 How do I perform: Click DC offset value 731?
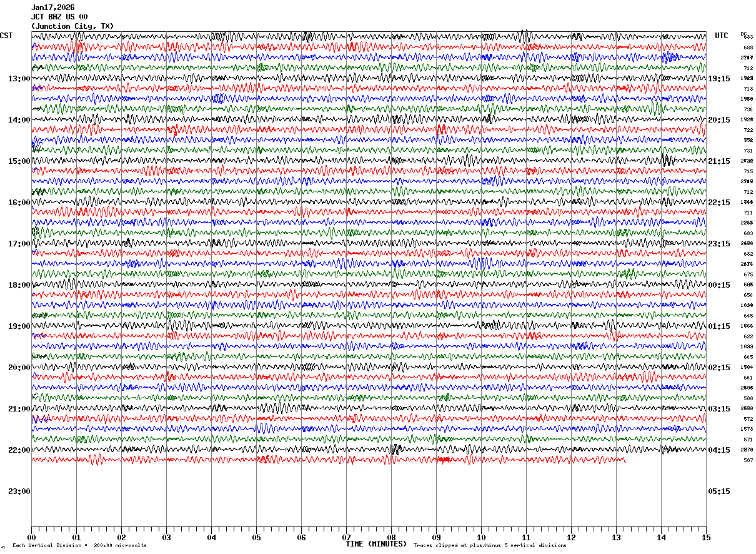point(748,151)
